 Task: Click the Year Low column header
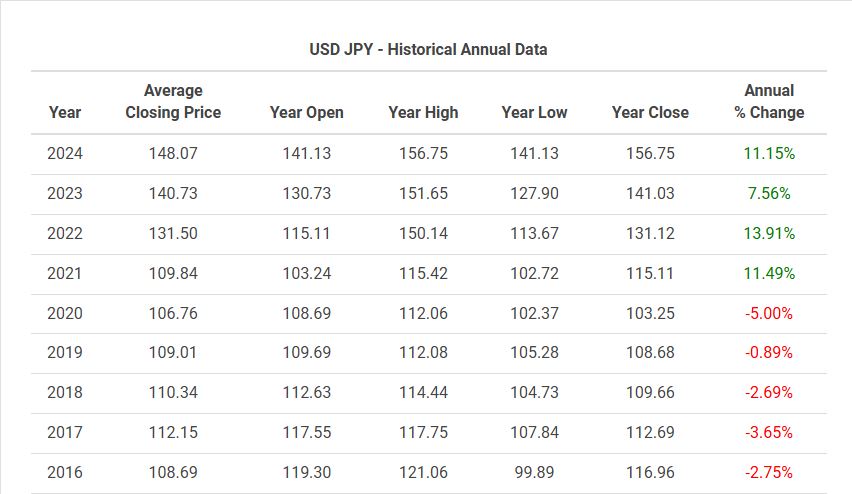click(534, 112)
